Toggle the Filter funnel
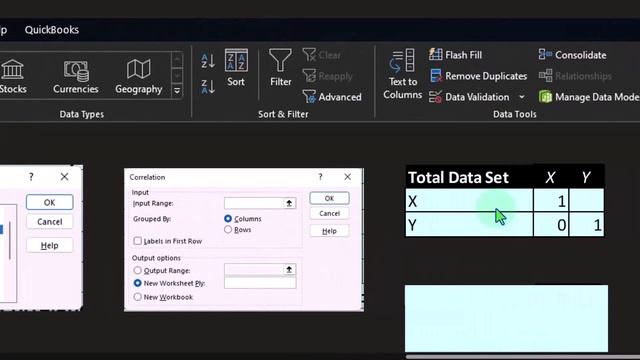This screenshot has height=360, width=640. click(x=280, y=68)
